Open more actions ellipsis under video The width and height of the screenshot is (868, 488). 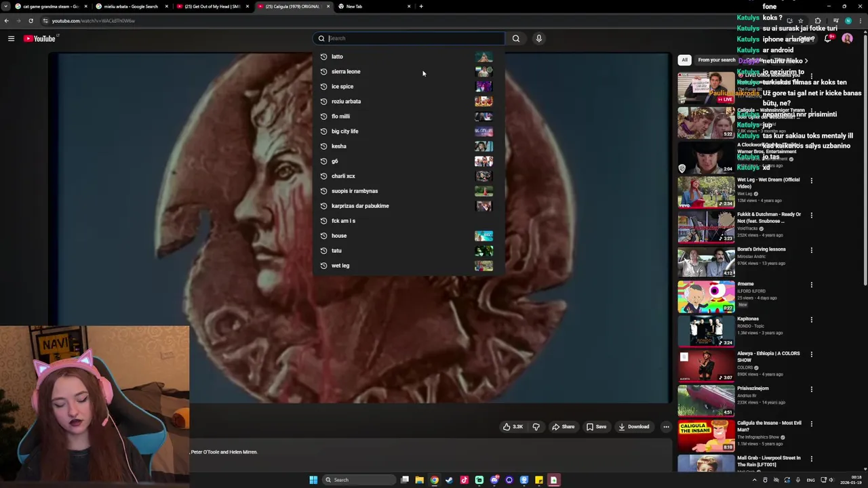click(x=666, y=427)
